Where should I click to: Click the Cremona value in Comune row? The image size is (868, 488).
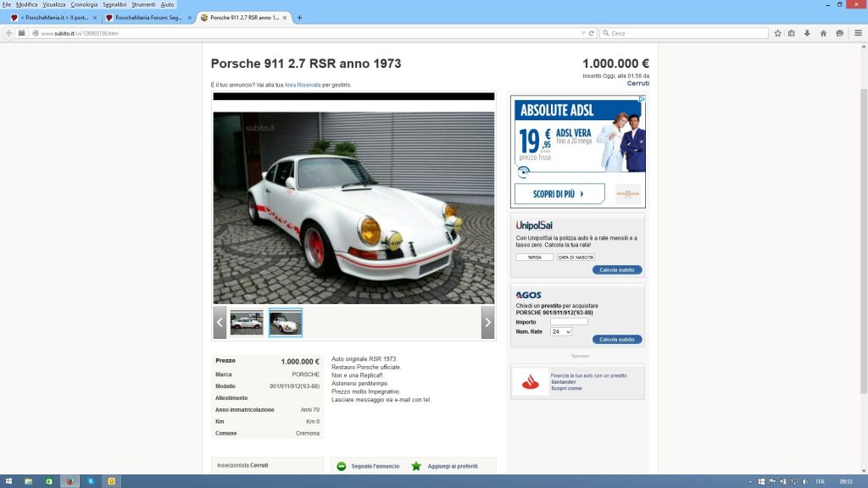307,433
